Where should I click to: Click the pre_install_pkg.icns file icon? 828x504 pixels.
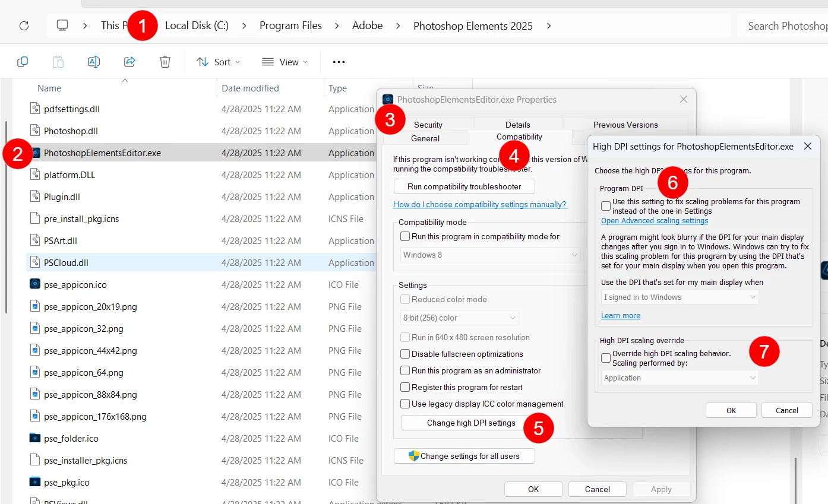click(x=35, y=218)
